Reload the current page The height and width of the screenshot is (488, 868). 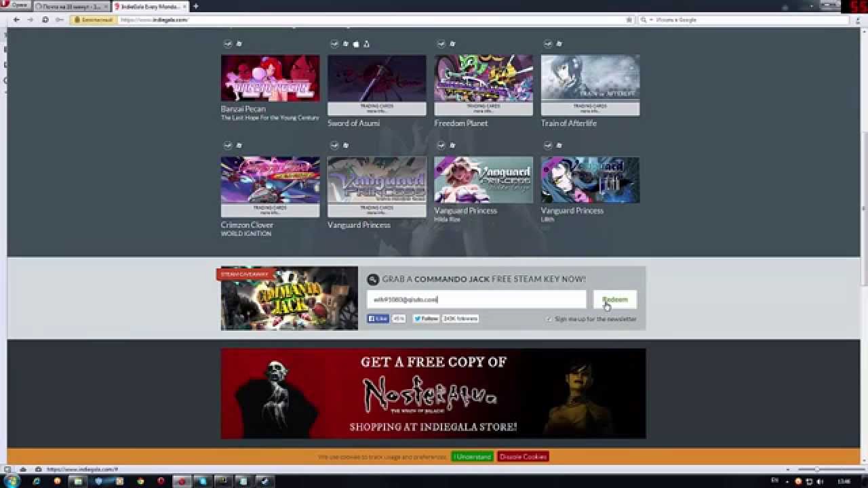point(45,20)
